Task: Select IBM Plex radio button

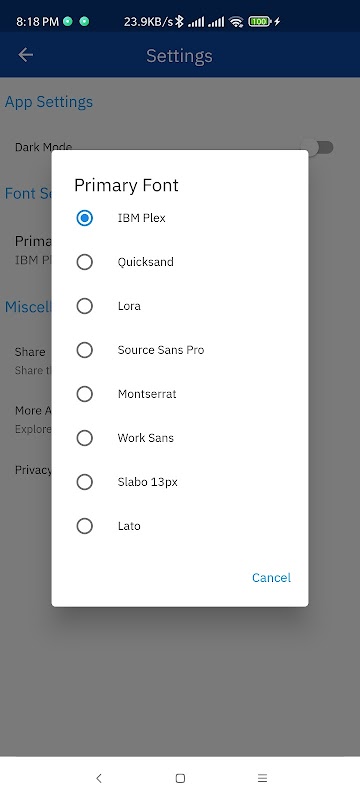Action: [x=84, y=218]
